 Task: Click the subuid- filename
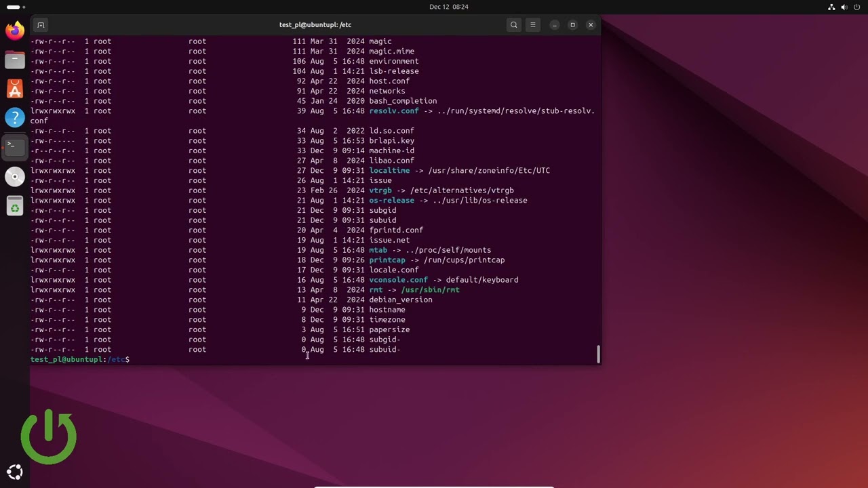click(x=384, y=350)
